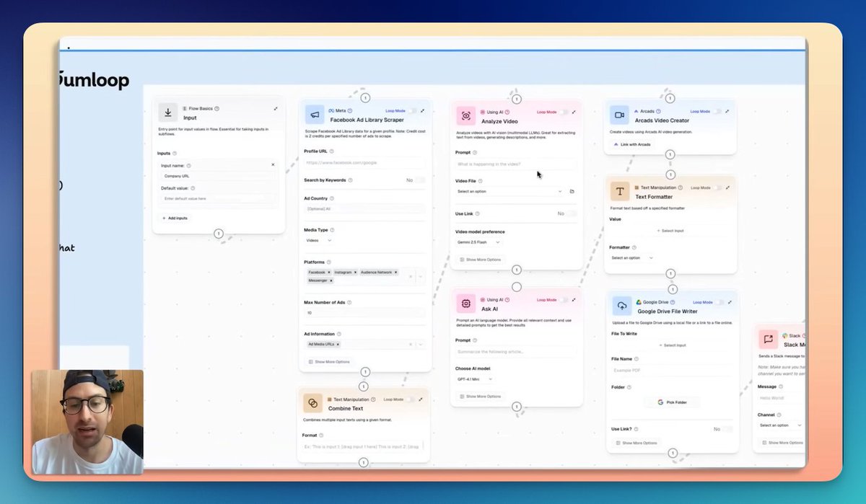Click the Text Formatter T icon
This screenshot has height=504, width=866.
620,191
